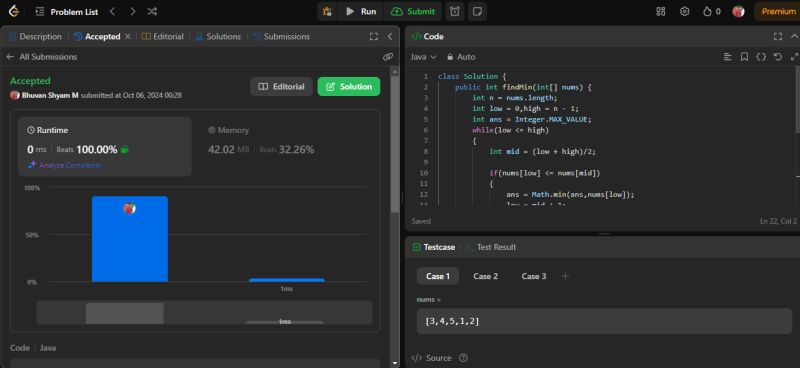This screenshot has height=368, width=800.
Task: Click the runtime chart range selector
Action: click(204, 312)
